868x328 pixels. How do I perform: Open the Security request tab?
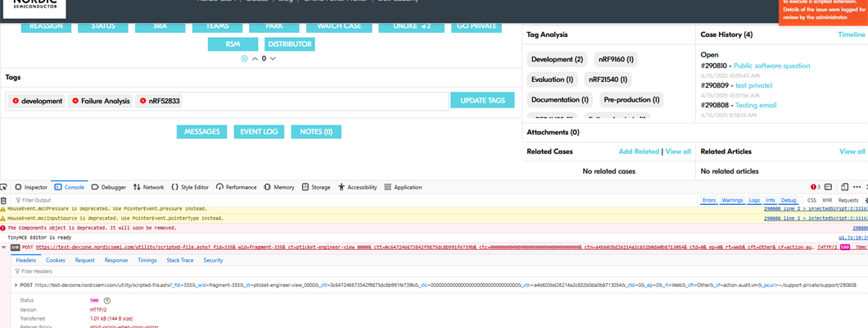click(x=213, y=260)
